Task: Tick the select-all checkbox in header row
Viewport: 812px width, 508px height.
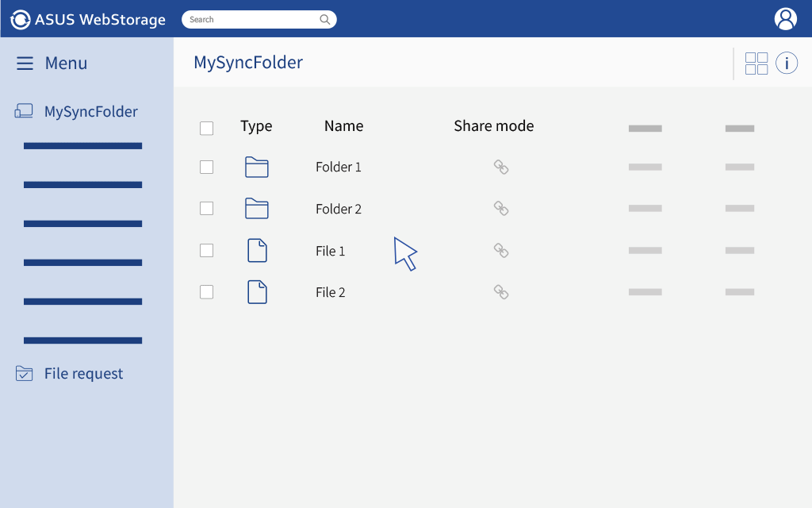Action: pyautogui.click(x=207, y=128)
